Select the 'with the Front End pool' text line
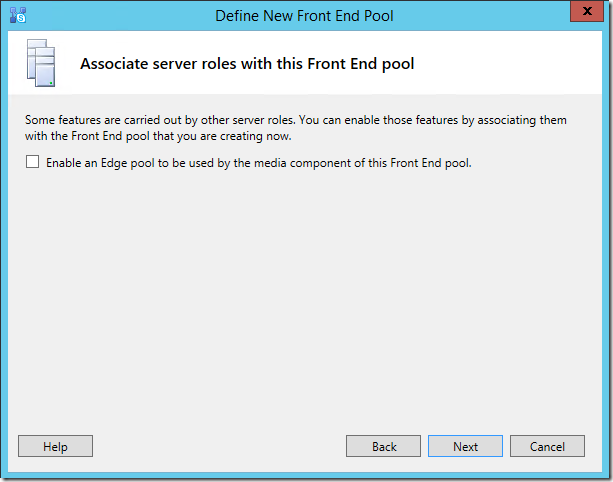The width and height of the screenshot is (613, 482). (x=158, y=136)
